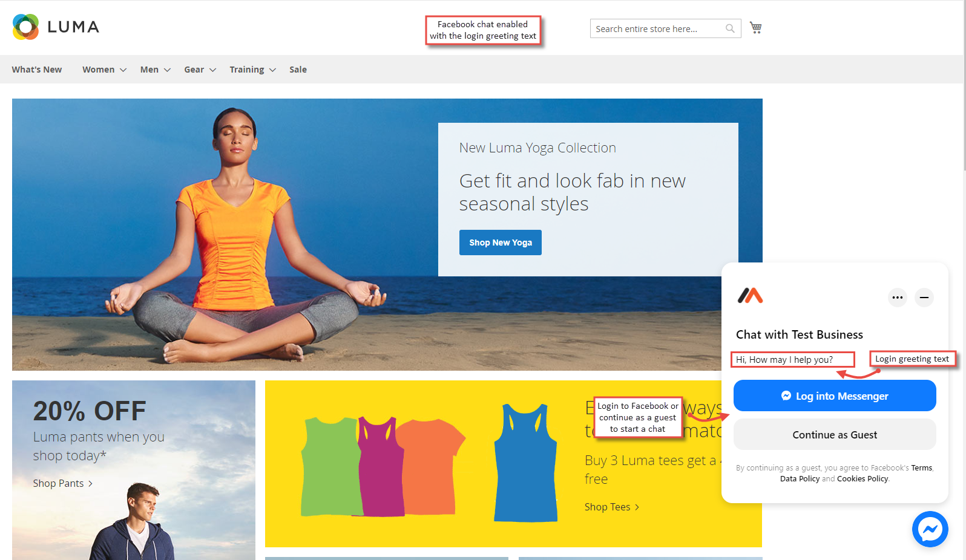Open the Shop Tees link
The width and height of the screenshot is (966, 560).
[612, 507]
